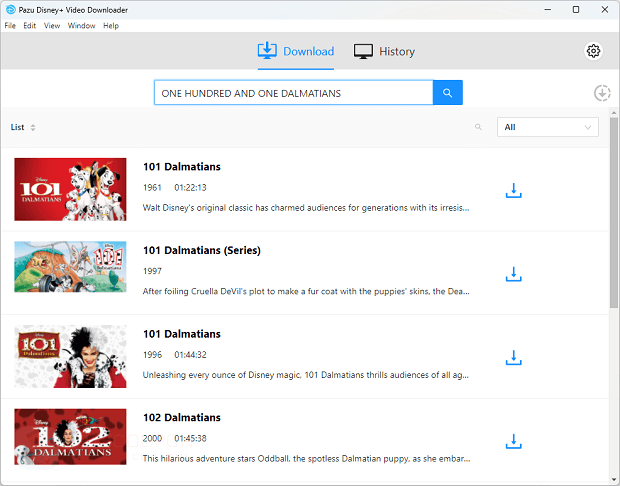Download the 1961 101 Dalmatians movie
This screenshot has width=620, height=486.
click(513, 190)
